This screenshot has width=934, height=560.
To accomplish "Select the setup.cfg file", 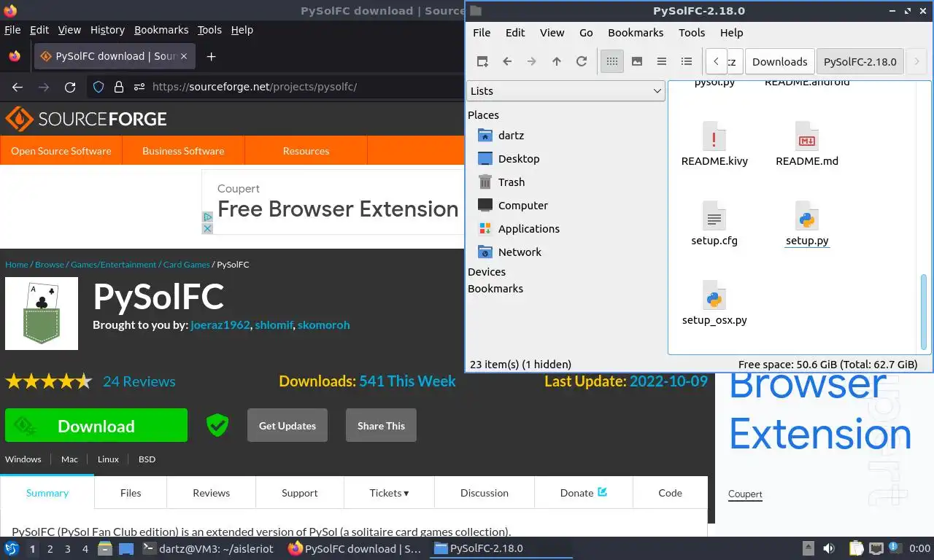I will (x=714, y=224).
